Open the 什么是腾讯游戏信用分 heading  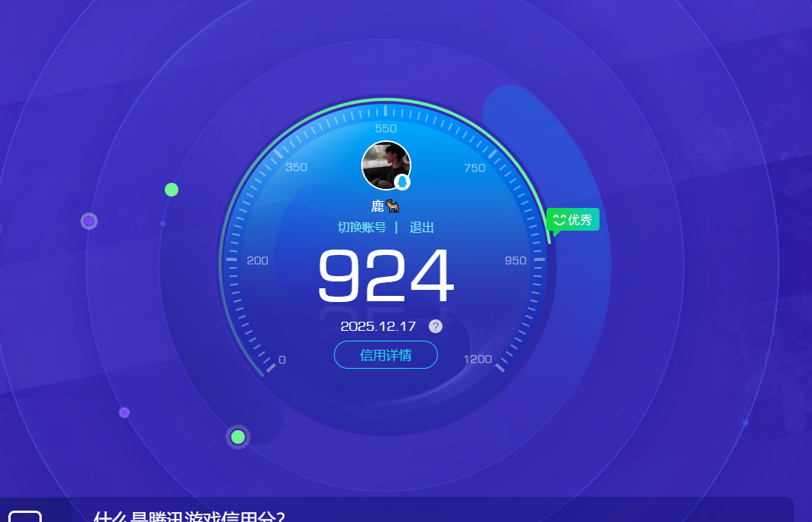pos(189,517)
